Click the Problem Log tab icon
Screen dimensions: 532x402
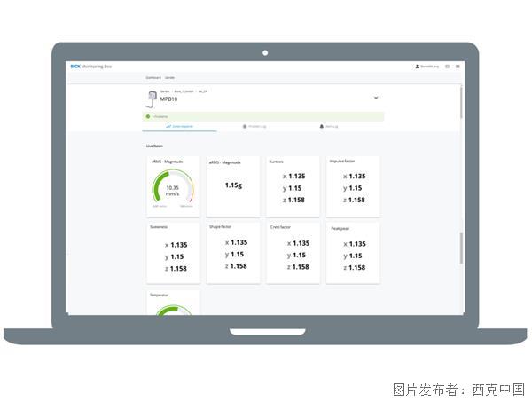[246, 127]
